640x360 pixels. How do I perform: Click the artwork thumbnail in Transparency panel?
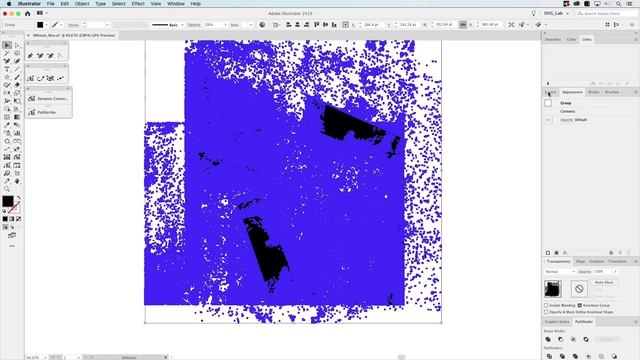click(553, 289)
